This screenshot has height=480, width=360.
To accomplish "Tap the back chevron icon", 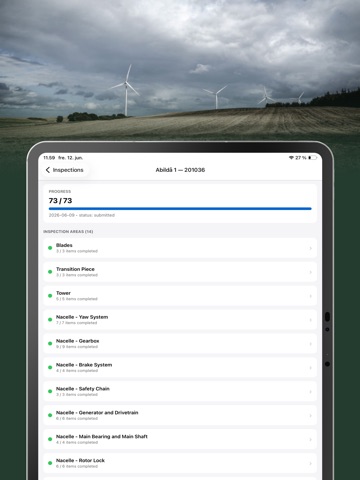I will tap(48, 170).
